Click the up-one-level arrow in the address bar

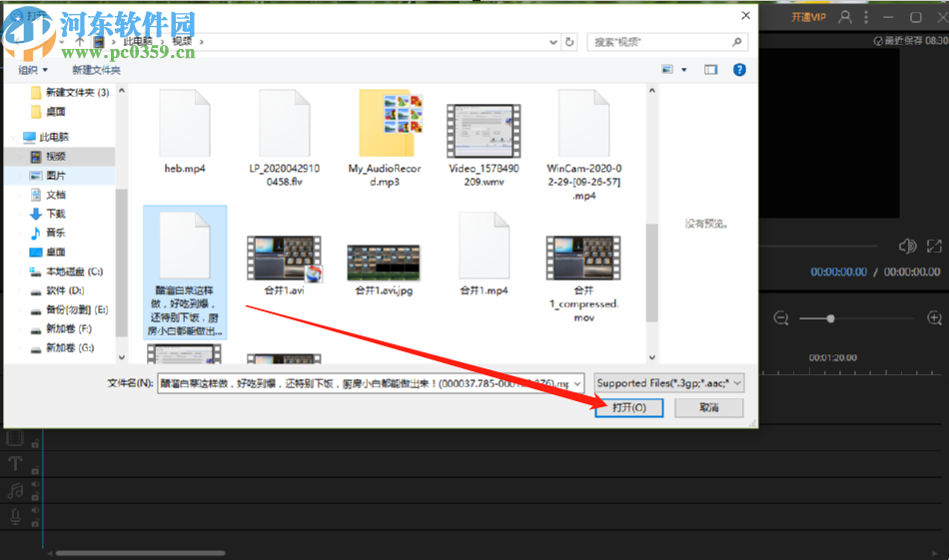(80, 41)
